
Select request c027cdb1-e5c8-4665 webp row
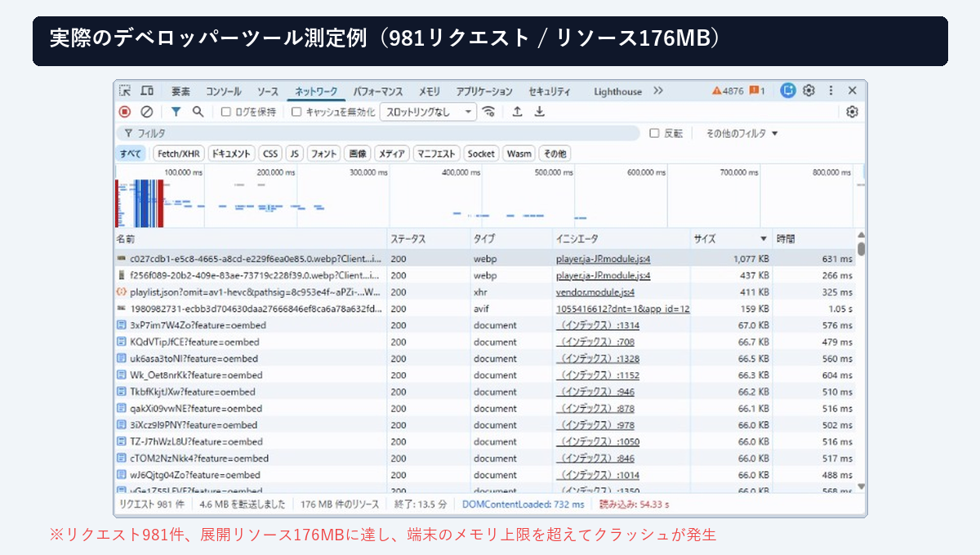(485, 259)
